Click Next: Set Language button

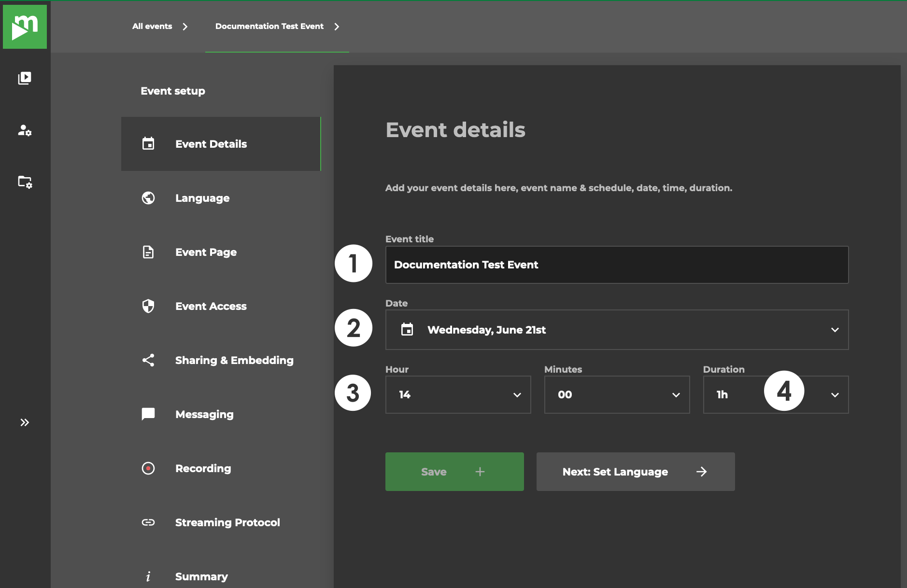636,472
